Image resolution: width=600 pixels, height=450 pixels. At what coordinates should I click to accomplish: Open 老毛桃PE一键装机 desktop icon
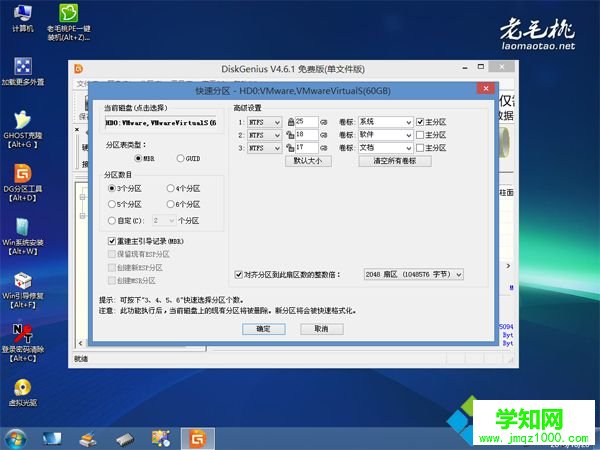(69, 21)
